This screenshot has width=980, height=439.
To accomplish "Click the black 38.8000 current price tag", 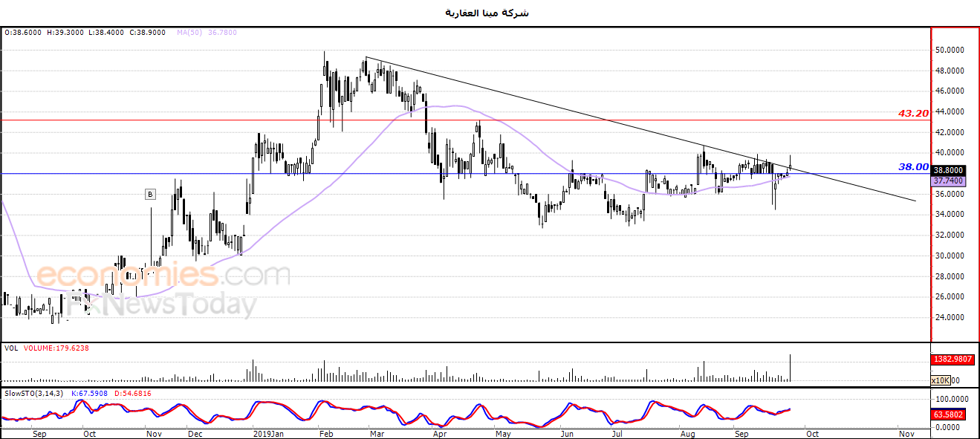I will [x=947, y=171].
